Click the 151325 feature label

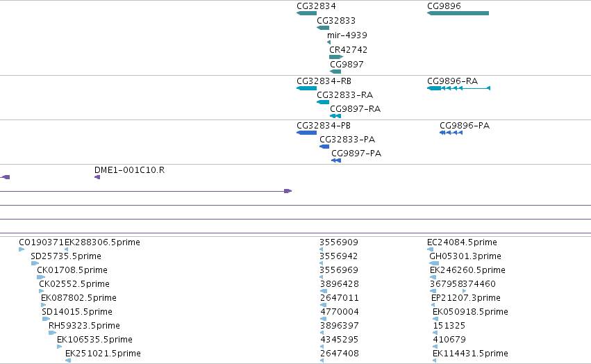tap(449, 326)
